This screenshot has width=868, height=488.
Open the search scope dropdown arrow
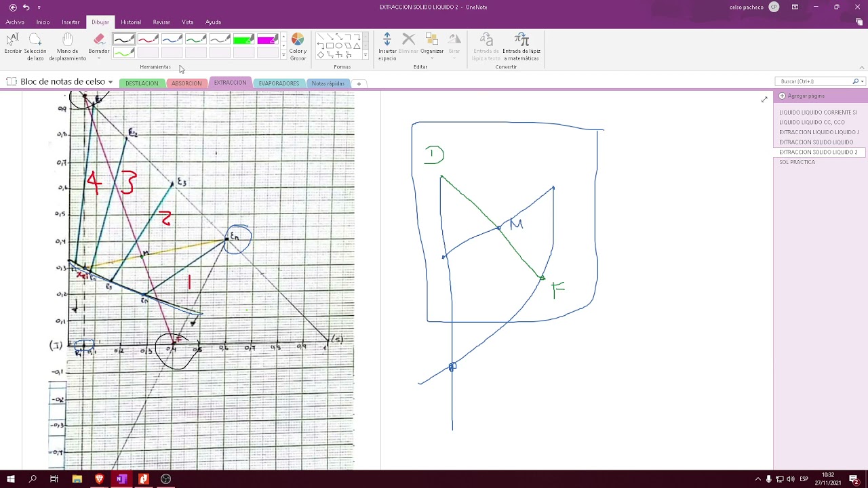coord(861,81)
